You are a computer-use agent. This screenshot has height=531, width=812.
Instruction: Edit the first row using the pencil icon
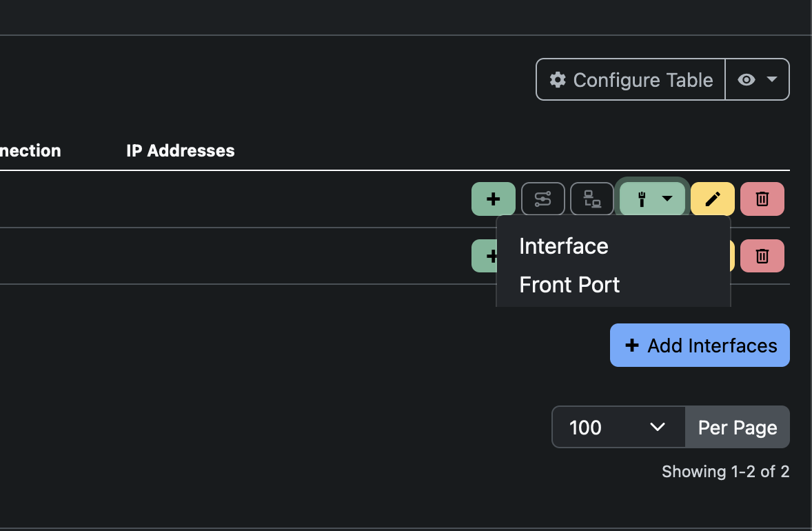pyautogui.click(x=712, y=199)
